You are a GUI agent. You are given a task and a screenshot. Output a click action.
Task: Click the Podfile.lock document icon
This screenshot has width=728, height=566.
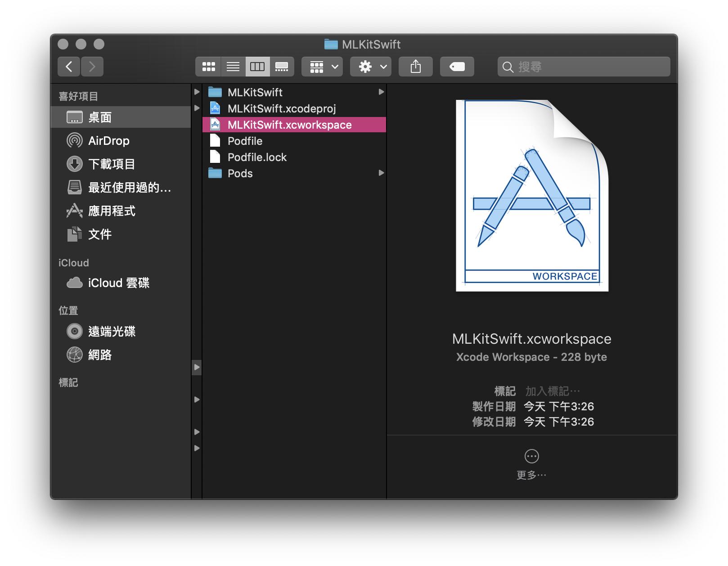pos(215,157)
